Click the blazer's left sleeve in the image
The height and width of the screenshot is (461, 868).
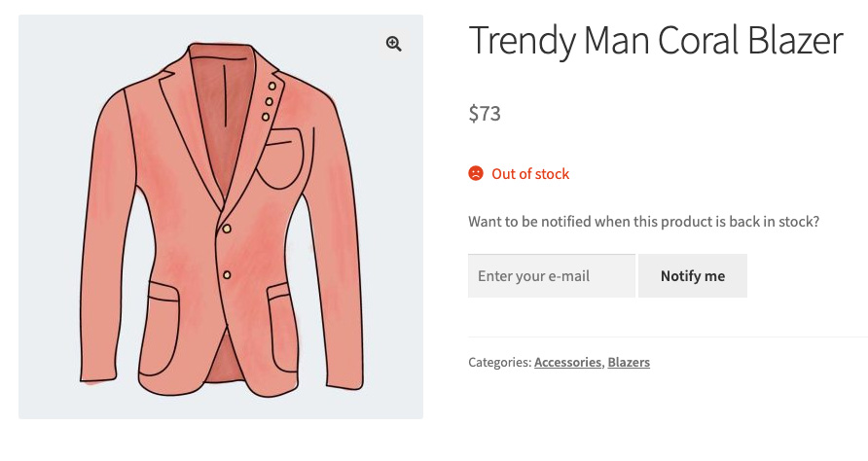[x=110, y=243]
